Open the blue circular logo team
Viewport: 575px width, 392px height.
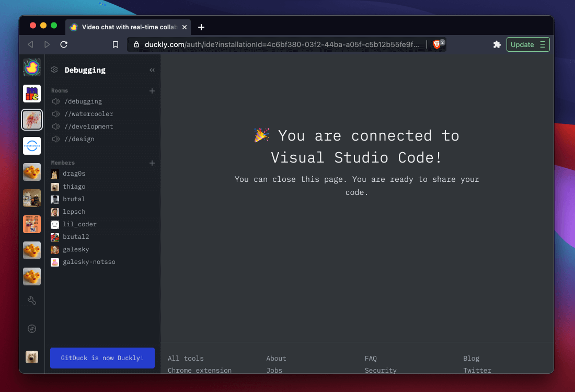(x=32, y=146)
